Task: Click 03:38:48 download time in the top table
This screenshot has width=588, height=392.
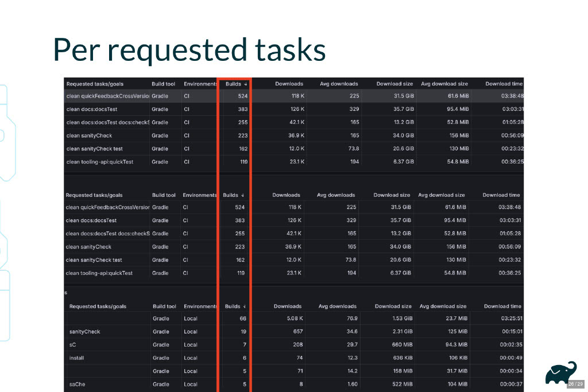Action: 512,96
